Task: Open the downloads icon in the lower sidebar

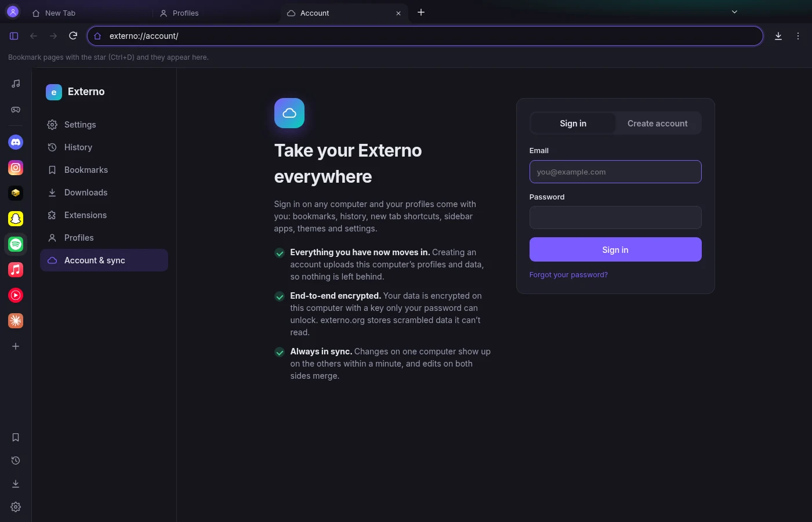Action: pyautogui.click(x=16, y=484)
